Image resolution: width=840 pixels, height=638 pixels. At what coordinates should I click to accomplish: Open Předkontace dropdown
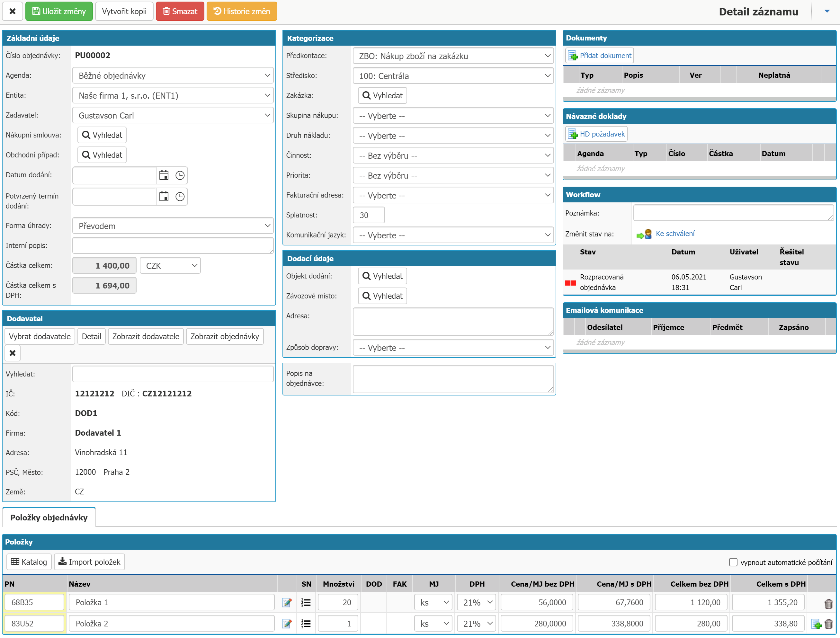pos(453,56)
